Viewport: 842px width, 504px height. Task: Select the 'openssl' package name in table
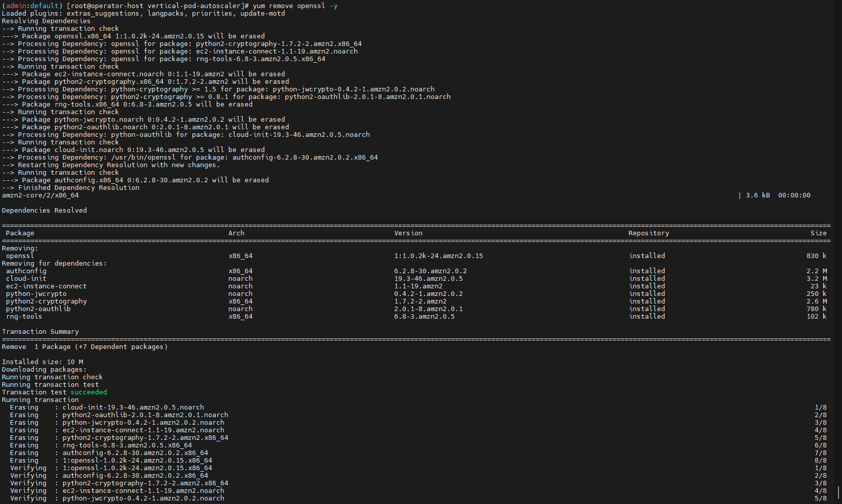click(x=20, y=256)
